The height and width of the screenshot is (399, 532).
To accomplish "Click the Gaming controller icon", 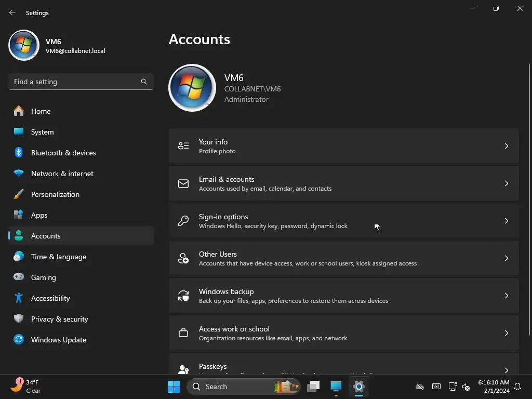I will click(19, 277).
